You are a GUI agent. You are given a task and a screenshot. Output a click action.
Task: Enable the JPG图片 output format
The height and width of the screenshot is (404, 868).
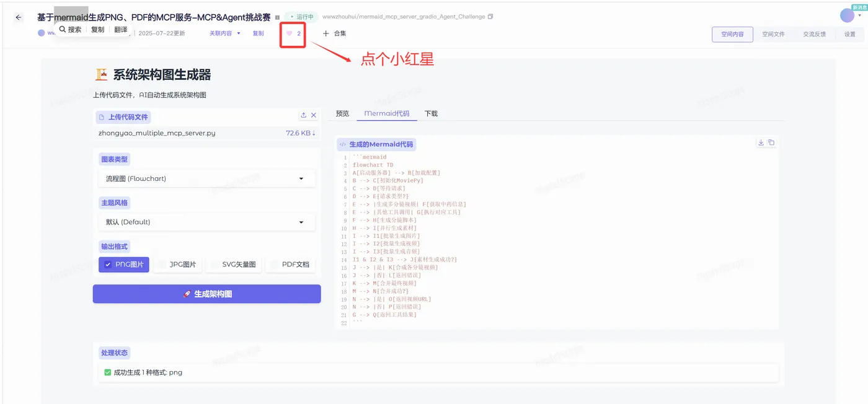pos(177,265)
